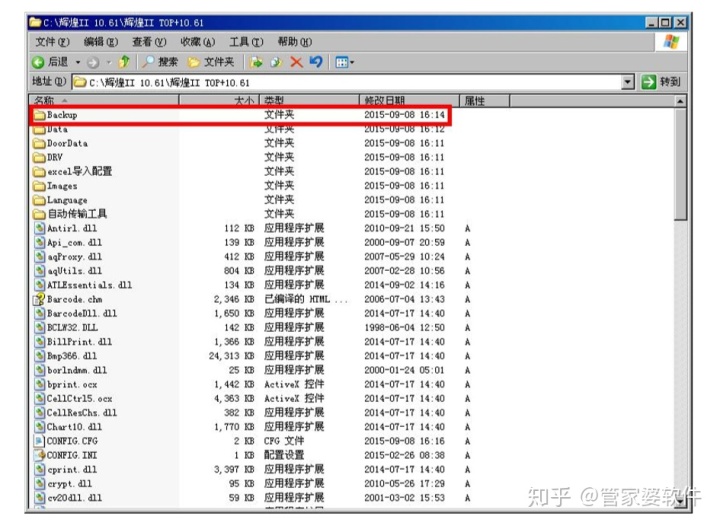Select the CONFIG.CFG file icon

pyautogui.click(x=40, y=441)
